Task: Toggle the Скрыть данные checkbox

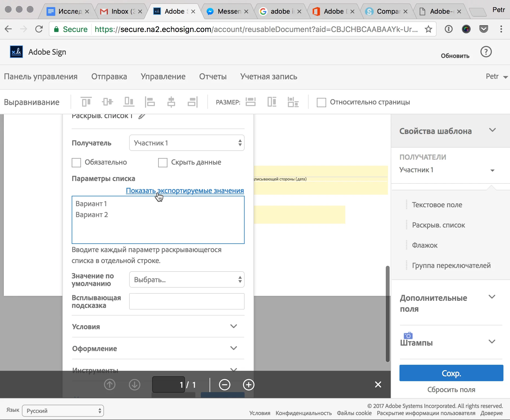Action: click(x=163, y=162)
